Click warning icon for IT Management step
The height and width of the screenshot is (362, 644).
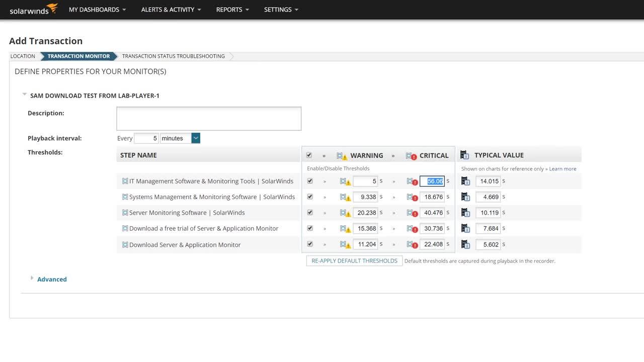(345, 182)
